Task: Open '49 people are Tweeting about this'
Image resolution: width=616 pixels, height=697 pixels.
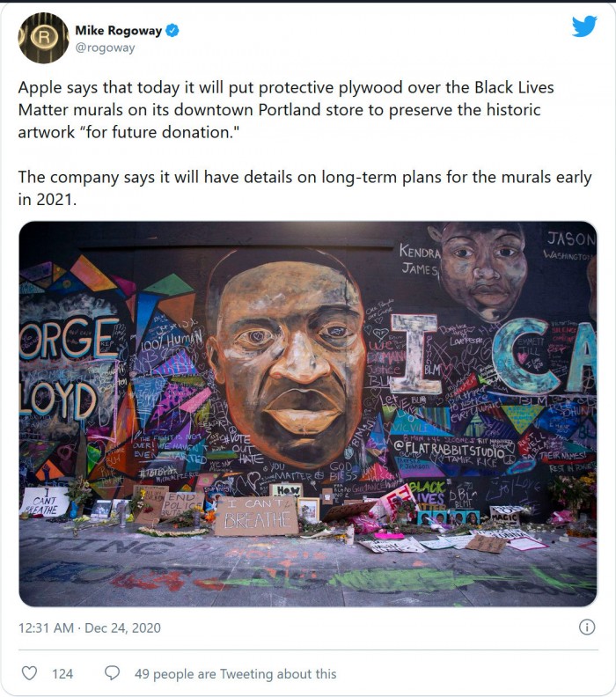Action: click(235, 674)
